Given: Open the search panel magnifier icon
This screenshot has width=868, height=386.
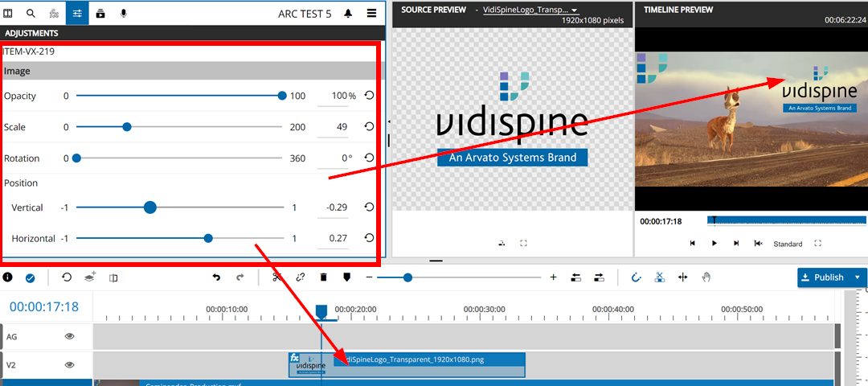Looking at the screenshot, I should pyautogui.click(x=31, y=14).
